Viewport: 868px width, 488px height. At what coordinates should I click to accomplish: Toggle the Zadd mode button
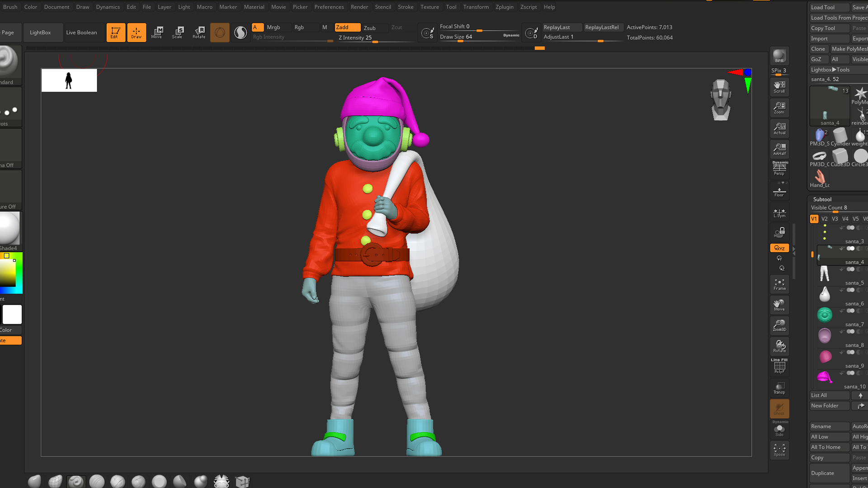[347, 28]
